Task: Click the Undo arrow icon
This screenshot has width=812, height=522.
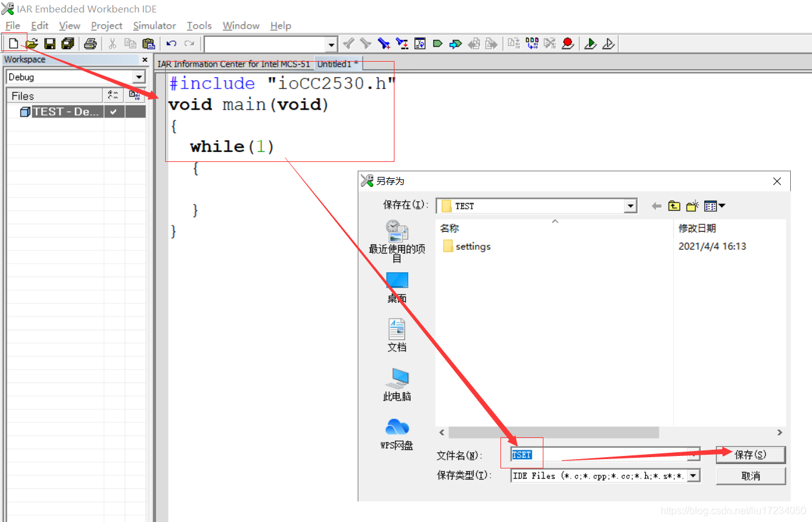Action: (x=171, y=44)
